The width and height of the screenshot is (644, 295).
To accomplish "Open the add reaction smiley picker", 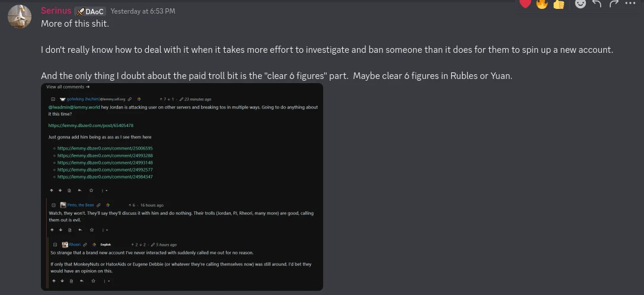I will coord(581,4).
